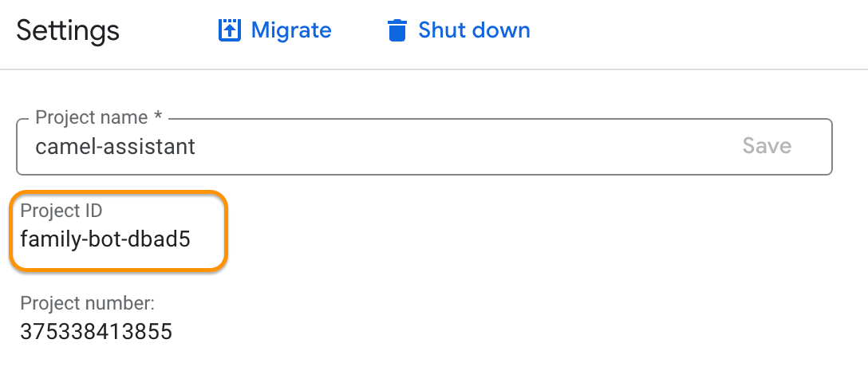Click the word "down" in Shut down
The image size is (868, 367).
click(502, 30)
